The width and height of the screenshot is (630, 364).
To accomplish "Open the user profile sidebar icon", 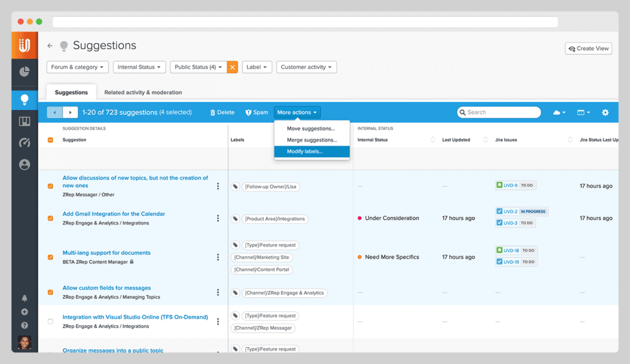I will [25, 164].
